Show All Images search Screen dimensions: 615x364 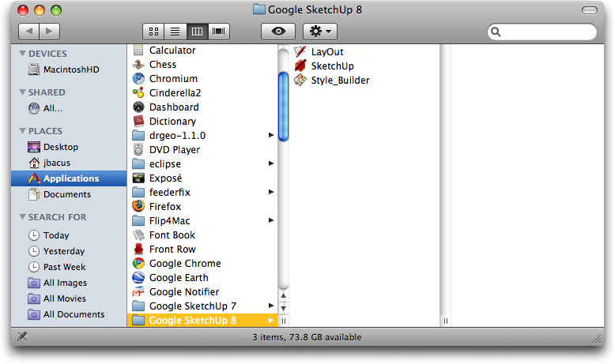[58, 283]
